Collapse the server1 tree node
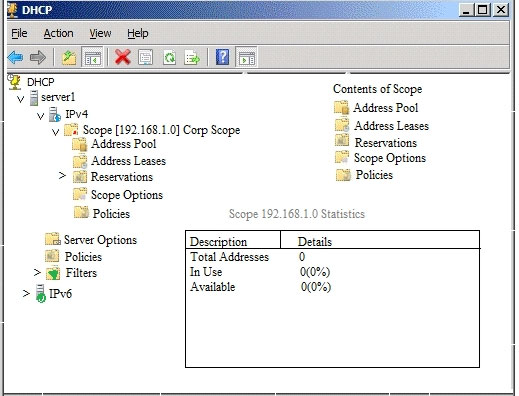 (x=21, y=99)
